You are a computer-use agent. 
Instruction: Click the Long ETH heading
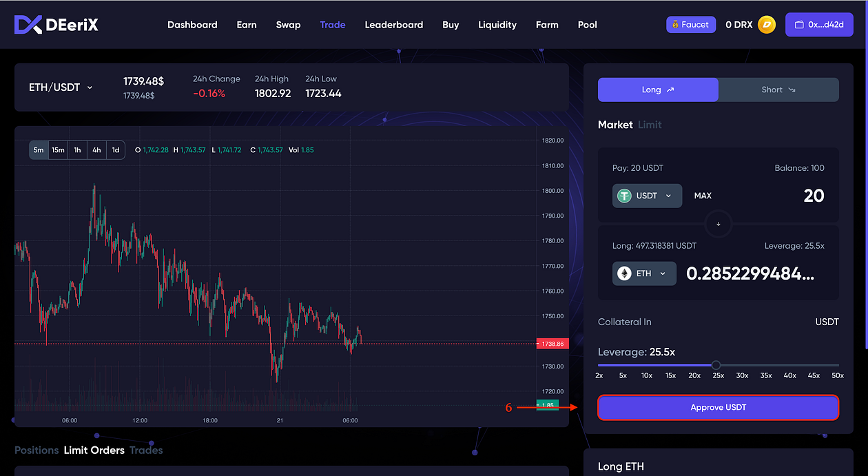coord(621,466)
